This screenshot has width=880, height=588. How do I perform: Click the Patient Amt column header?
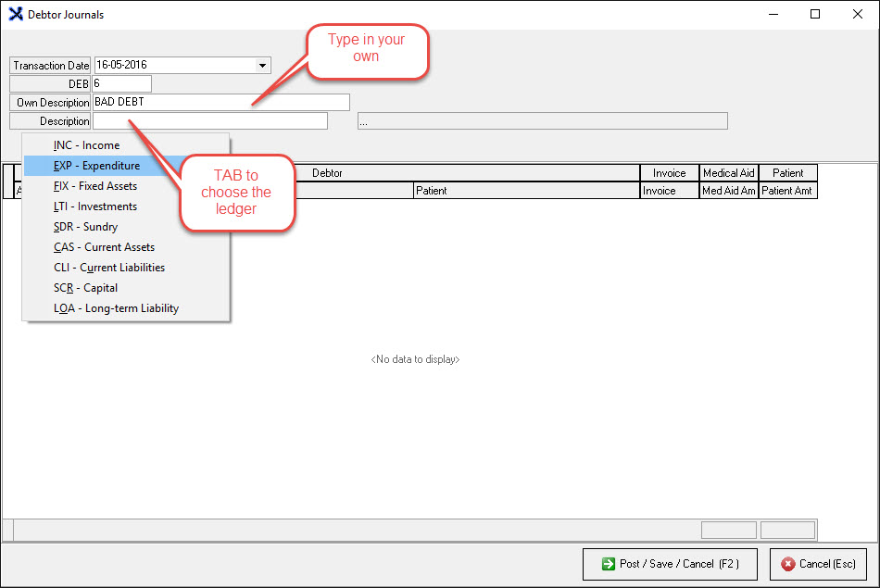(788, 191)
